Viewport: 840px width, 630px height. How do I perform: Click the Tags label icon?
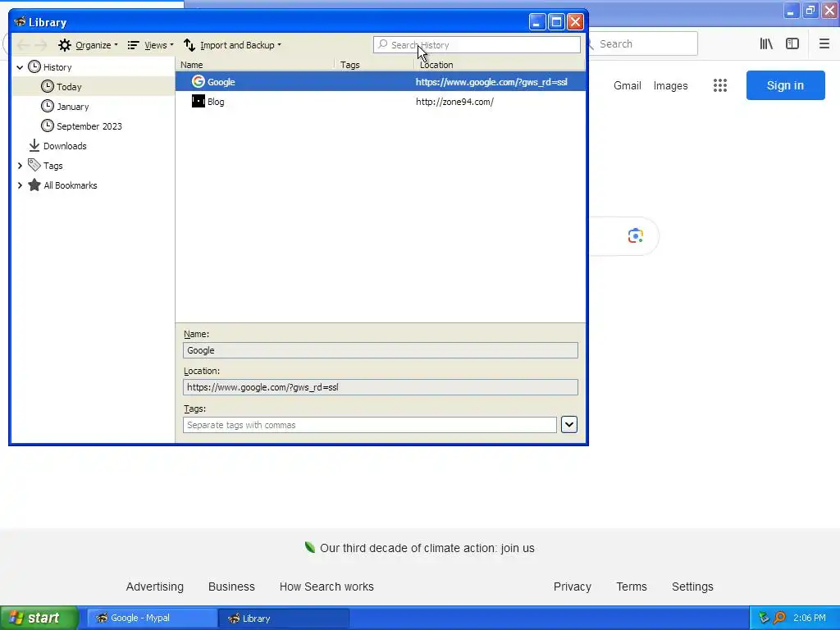[34, 165]
